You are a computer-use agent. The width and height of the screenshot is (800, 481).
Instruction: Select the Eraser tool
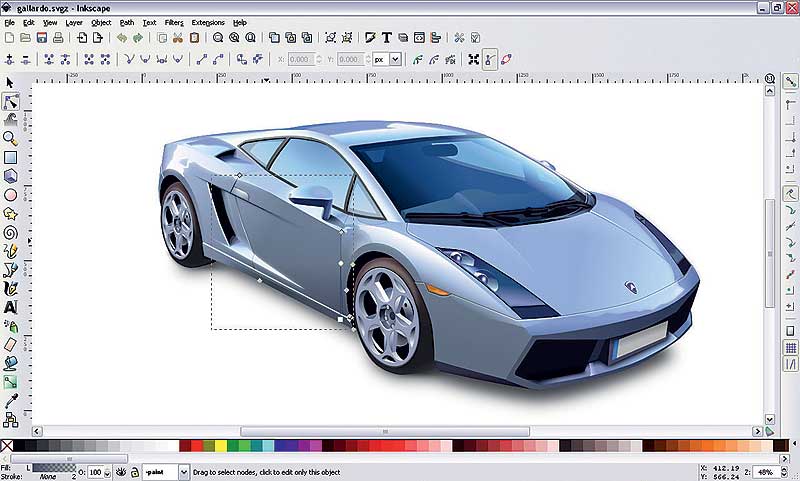coord(10,345)
